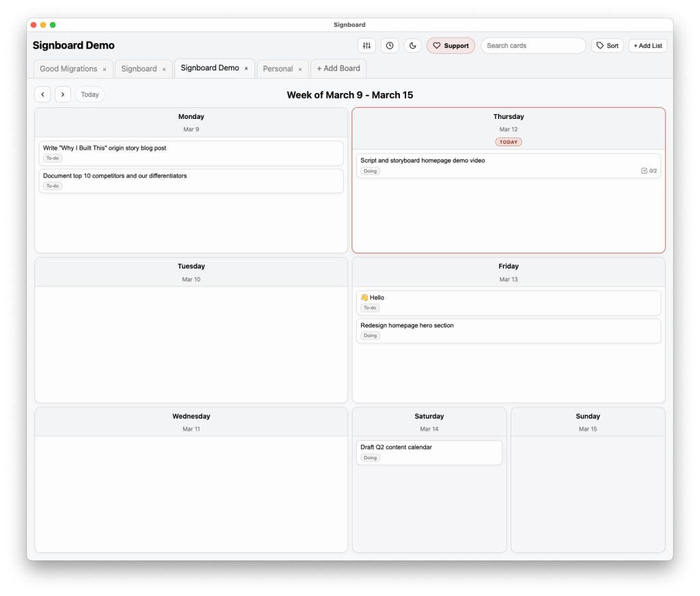
Task: Open board settings sliders icon
Action: (366, 46)
